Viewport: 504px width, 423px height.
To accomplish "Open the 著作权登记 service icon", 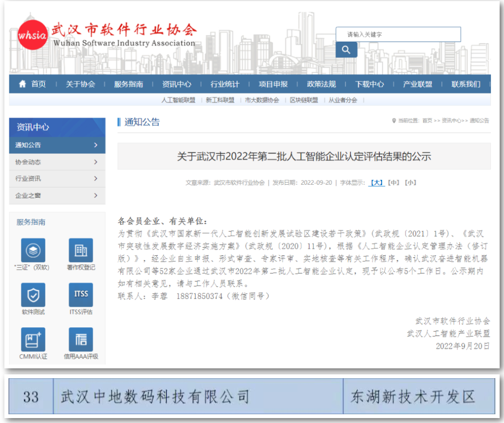I will coord(81,250).
